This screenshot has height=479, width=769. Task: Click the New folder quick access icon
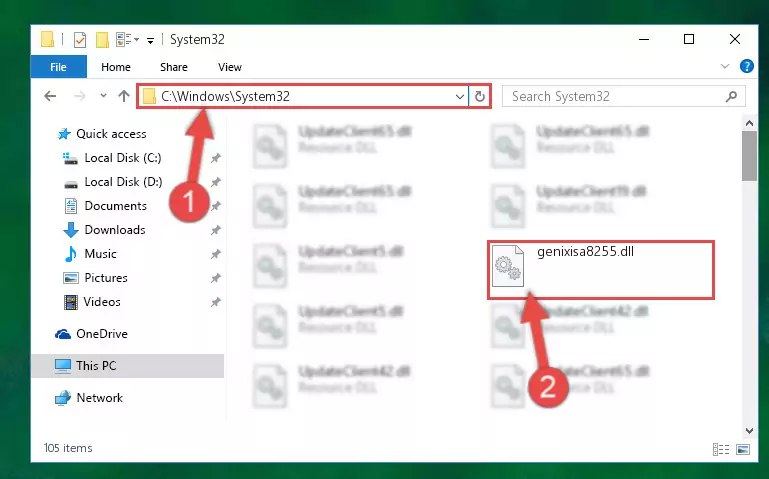click(x=102, y=40)
